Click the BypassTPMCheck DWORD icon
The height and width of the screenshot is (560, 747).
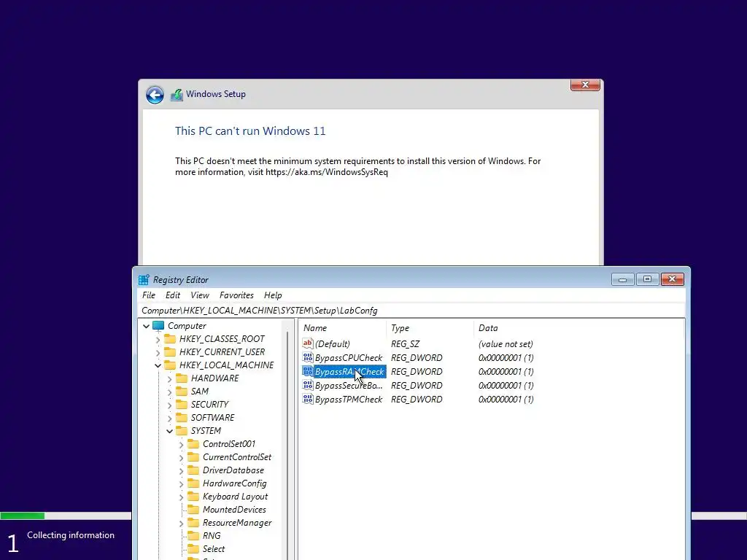(308, 399)
